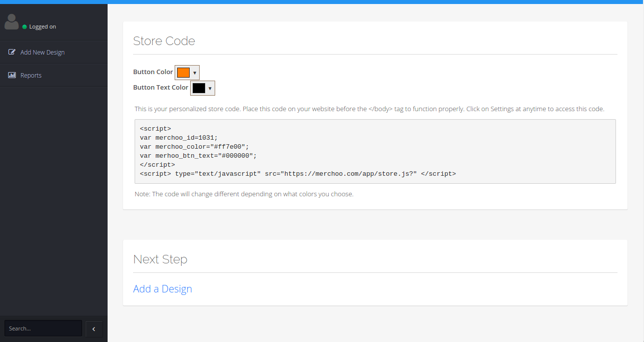Click the line 'var merchoo_id=1031;'
Viewport: 644px width, 342px height.
[179, 138]
